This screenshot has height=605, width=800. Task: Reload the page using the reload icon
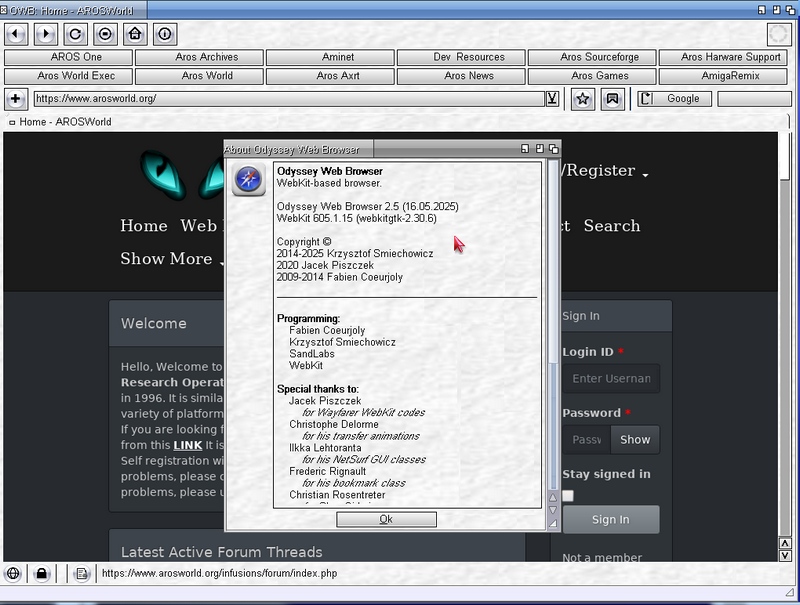coord(76,34)
